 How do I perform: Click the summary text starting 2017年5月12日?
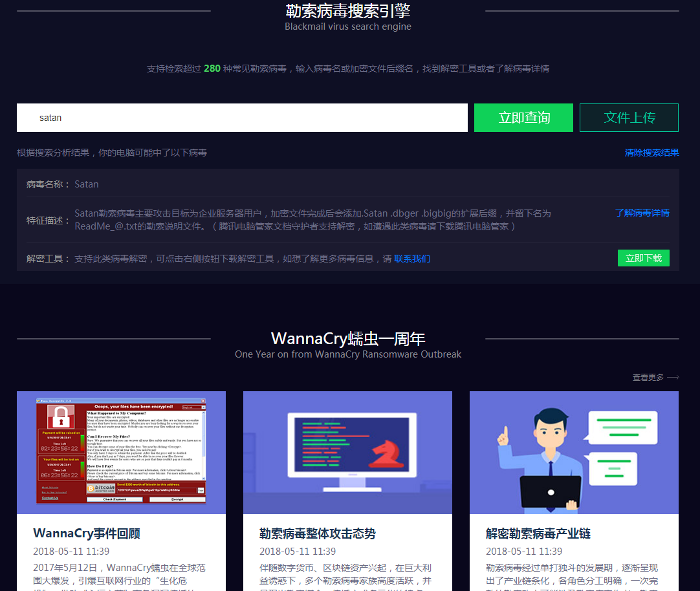click(119, 577)
